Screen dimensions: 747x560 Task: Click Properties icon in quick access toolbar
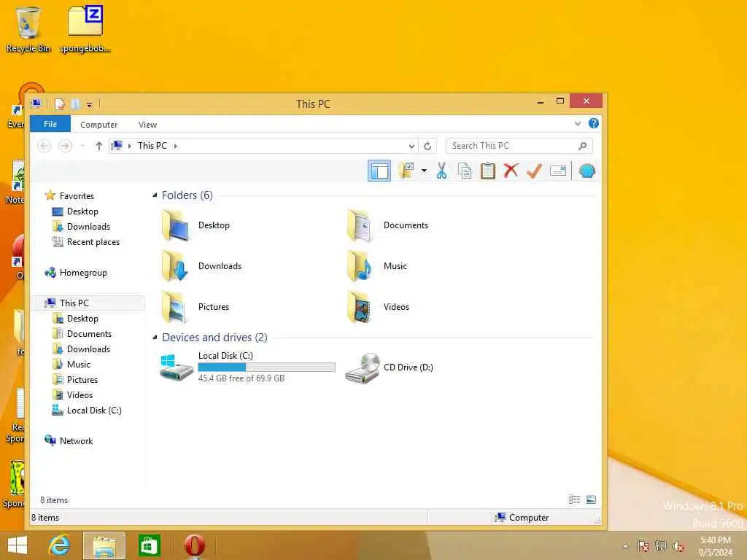[60, 104]
